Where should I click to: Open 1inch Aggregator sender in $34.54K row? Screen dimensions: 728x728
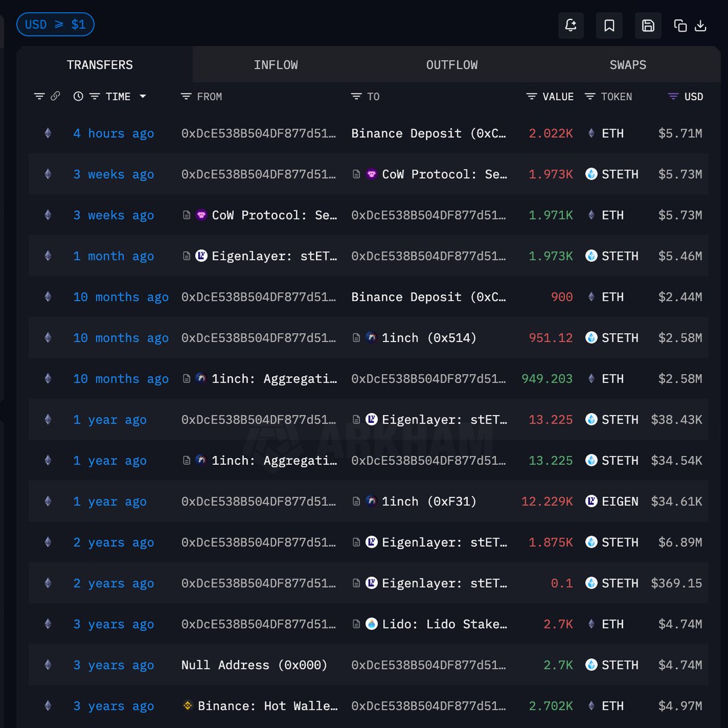tap(274, 461)
